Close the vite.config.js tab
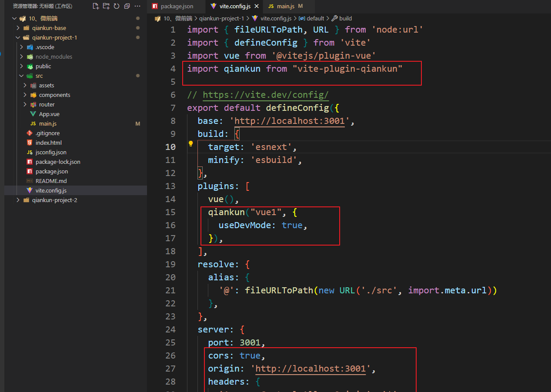 256,7
